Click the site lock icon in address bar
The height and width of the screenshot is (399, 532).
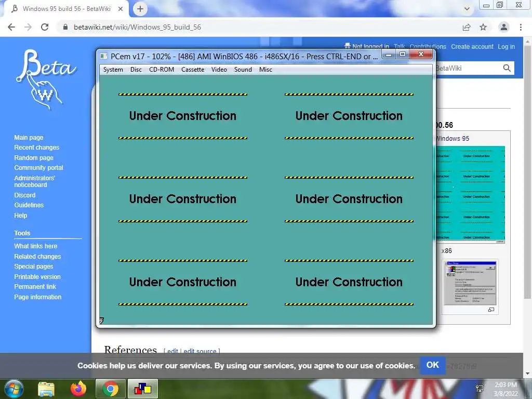65,27
